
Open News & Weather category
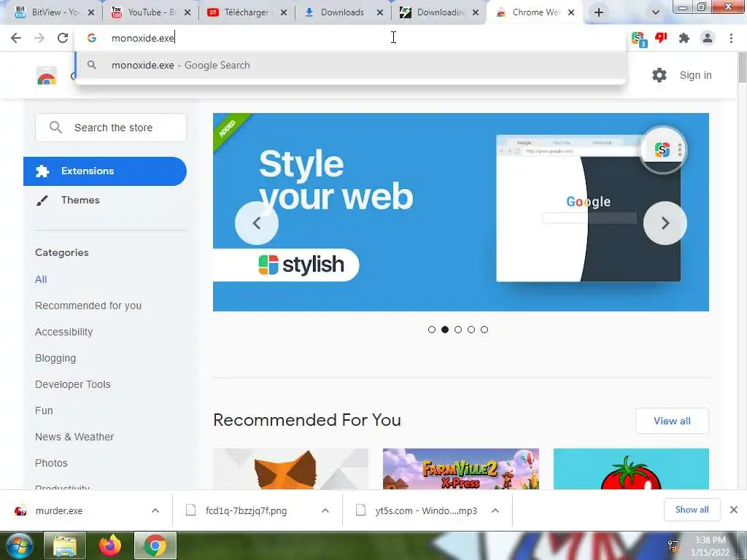[x=74, y=437]
